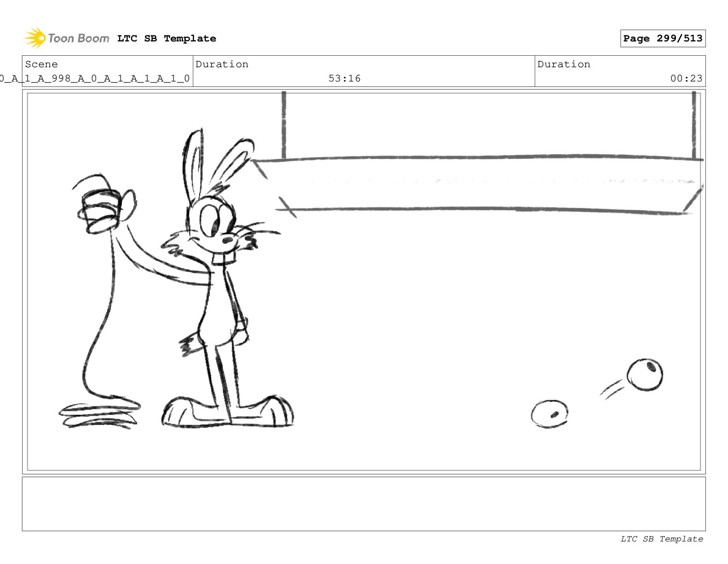
Task: Click the 'Page 299/513' box
Action: pyautogui.click(x=663, y=39)
